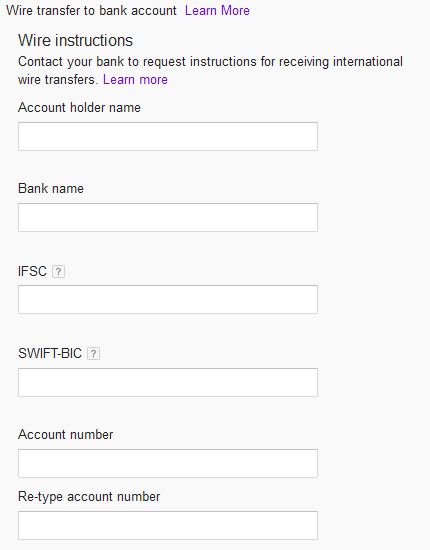Click the 'SWIFT-BIC' label text

tap(50, 354)
